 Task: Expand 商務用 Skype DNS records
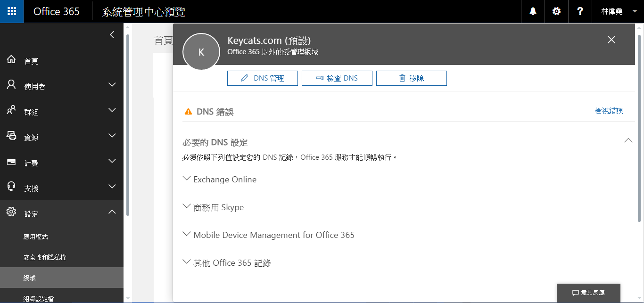[x=213, y=207]
